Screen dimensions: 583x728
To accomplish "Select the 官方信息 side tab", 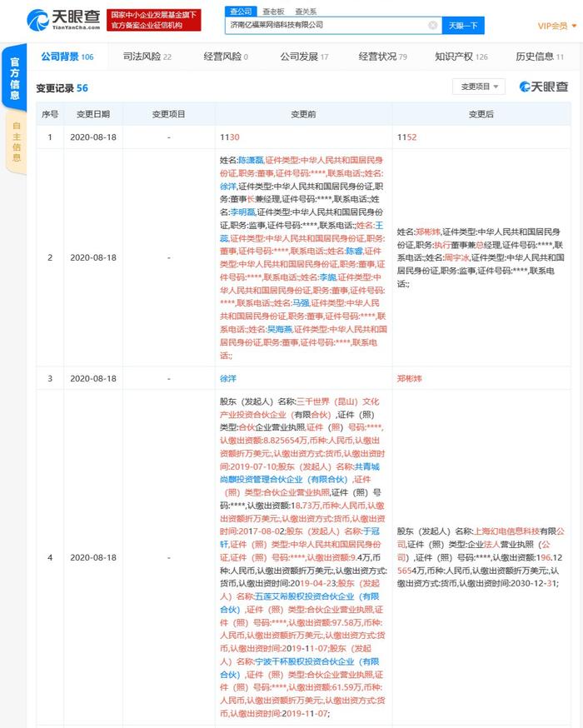I will point(14,78).
